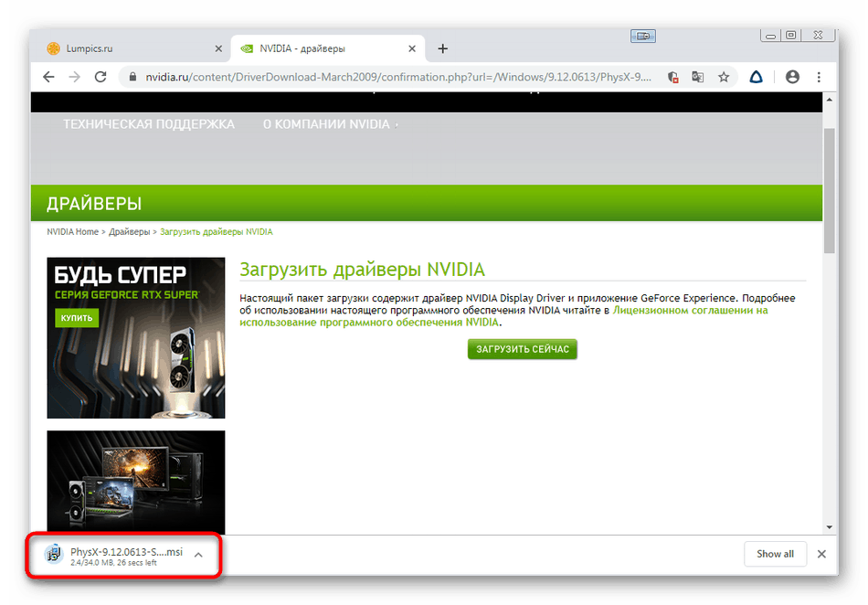Click the Драйверы breadcrumb link
This screenshot has width=868, height=605.
(x=130, y=232)
